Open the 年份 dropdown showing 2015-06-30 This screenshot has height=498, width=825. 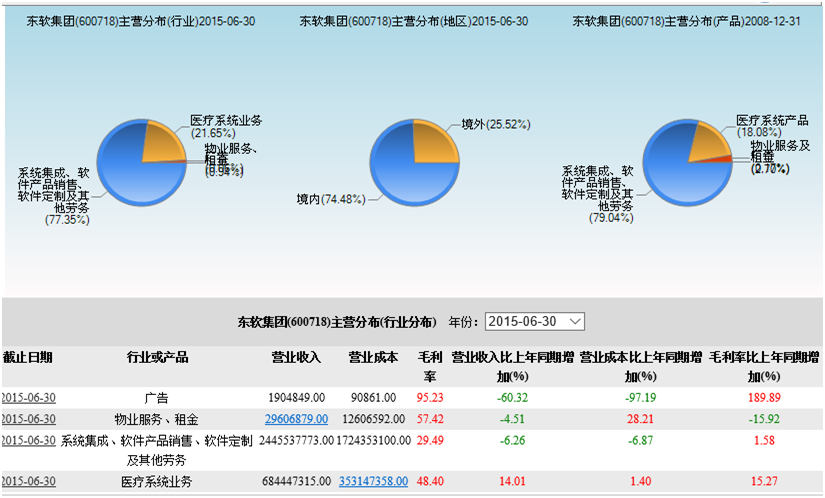click(534, 322)
